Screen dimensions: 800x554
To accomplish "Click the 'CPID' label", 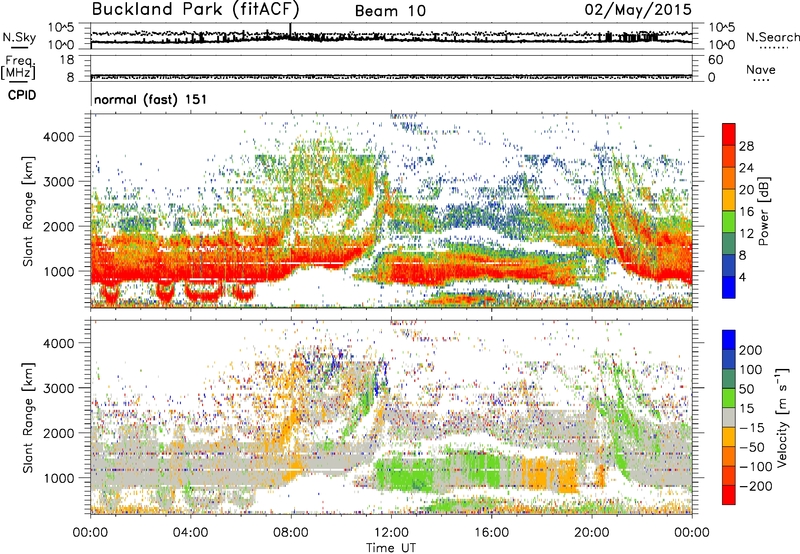I will 22,95.
